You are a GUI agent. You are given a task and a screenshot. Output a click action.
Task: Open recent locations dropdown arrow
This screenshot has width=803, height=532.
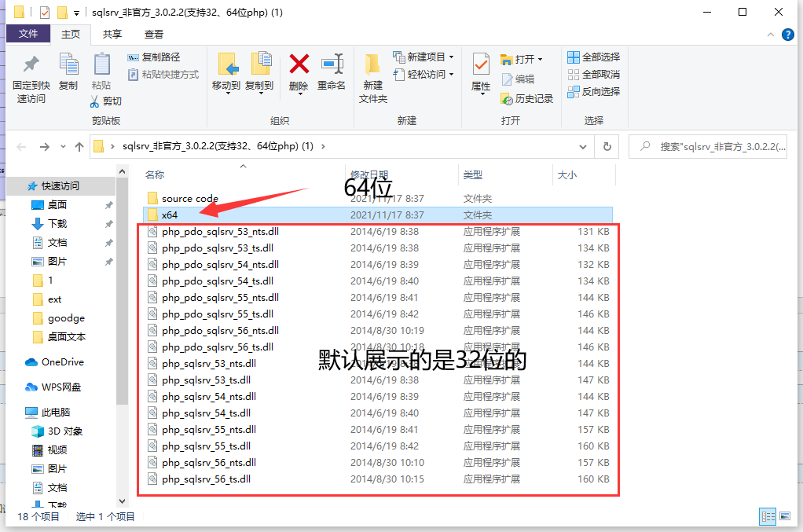pos(63,147)
